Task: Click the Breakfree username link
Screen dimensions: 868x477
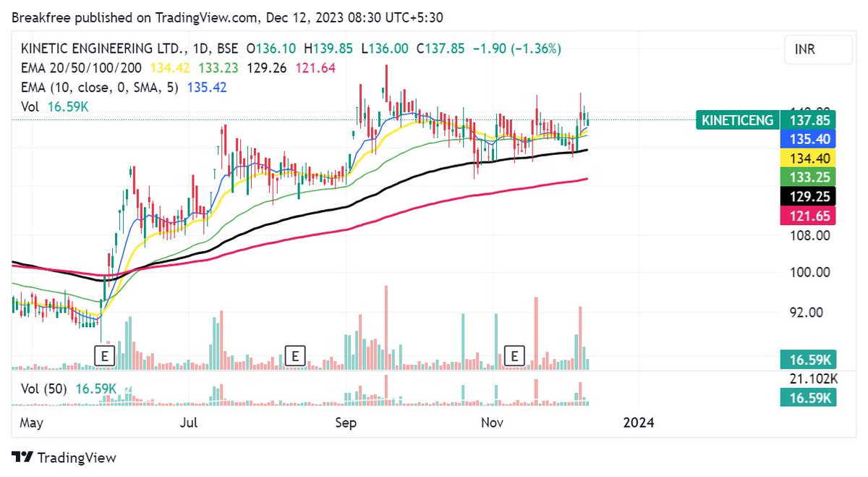Action: click(40, 17)
